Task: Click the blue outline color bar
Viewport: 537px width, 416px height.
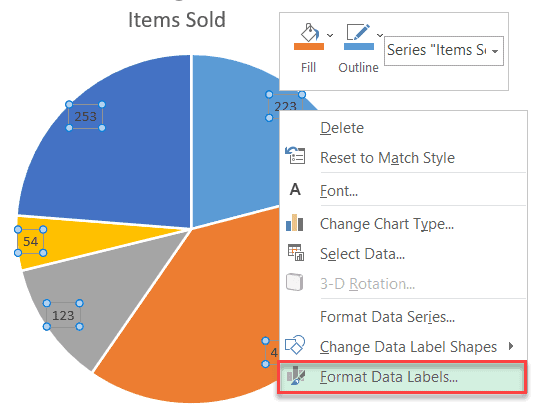Action: click(x=359, y=47)
